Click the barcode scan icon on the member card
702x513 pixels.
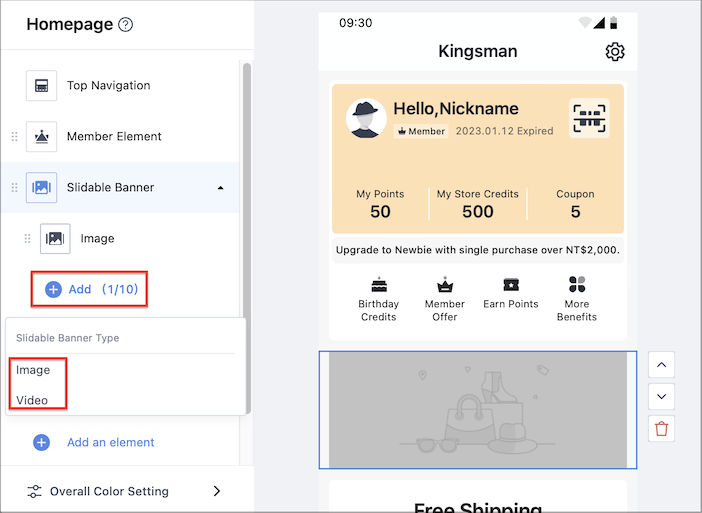tap(589, 118)
